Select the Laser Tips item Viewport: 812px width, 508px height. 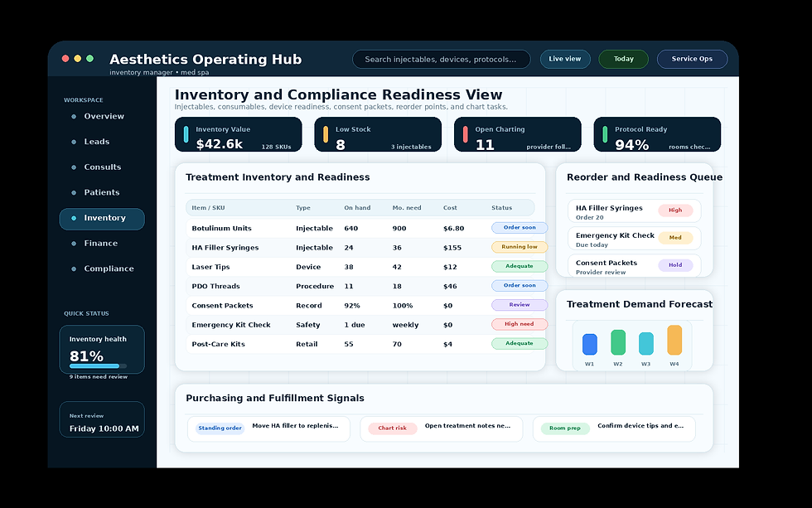tap(210, 267)
